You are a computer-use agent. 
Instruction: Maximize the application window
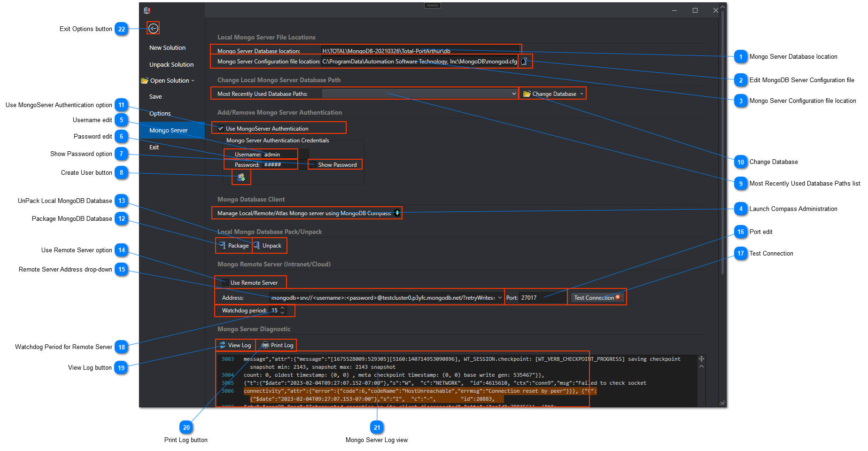click(695, 10)
